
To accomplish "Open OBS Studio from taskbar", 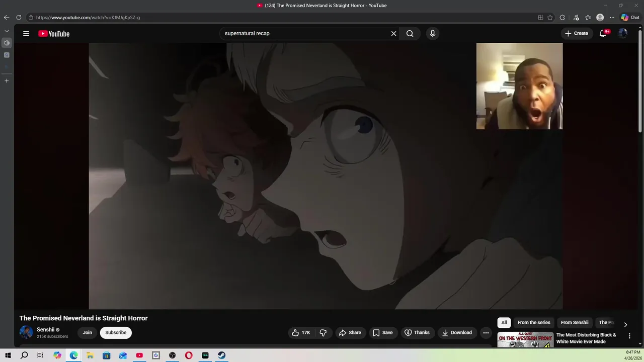I will pyautogui.click(x=173, y=355).
